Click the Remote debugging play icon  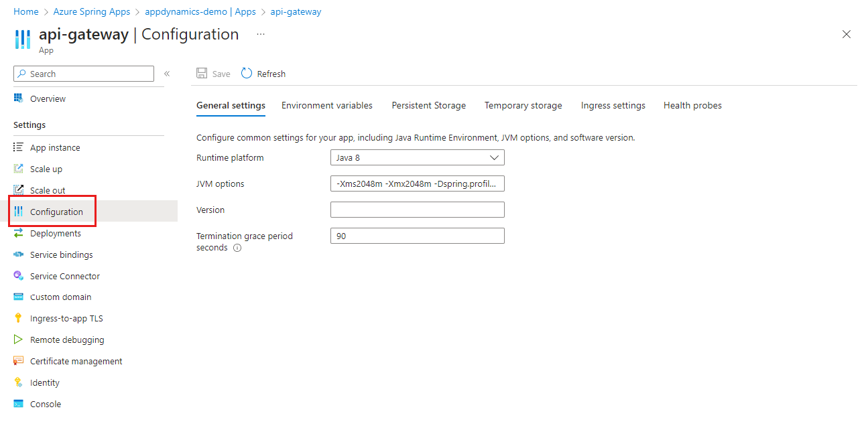coord(18,340)
